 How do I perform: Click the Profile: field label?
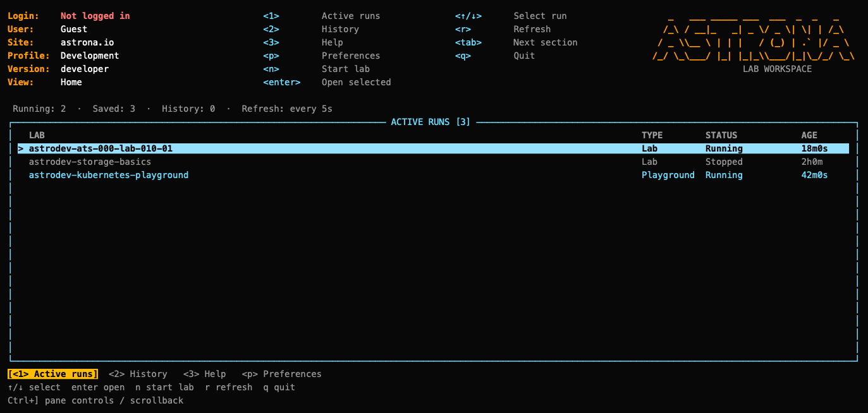[x=29, y=56]
